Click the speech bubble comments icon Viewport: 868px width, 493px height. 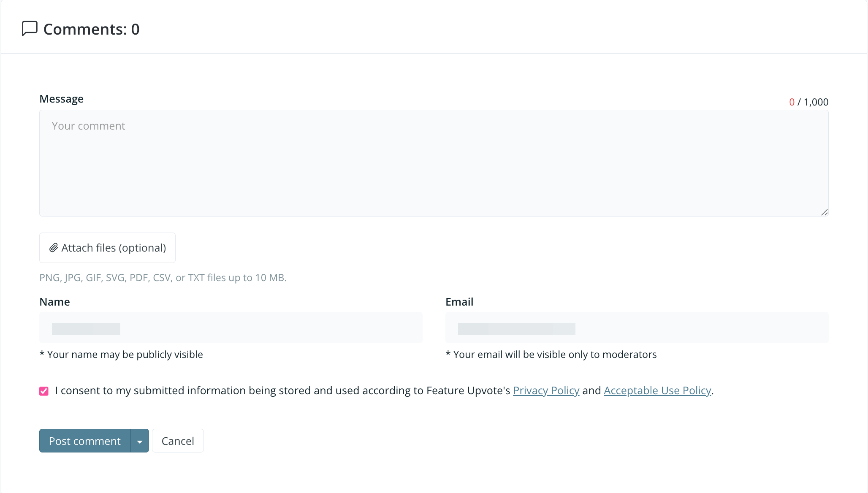point(30,29)
